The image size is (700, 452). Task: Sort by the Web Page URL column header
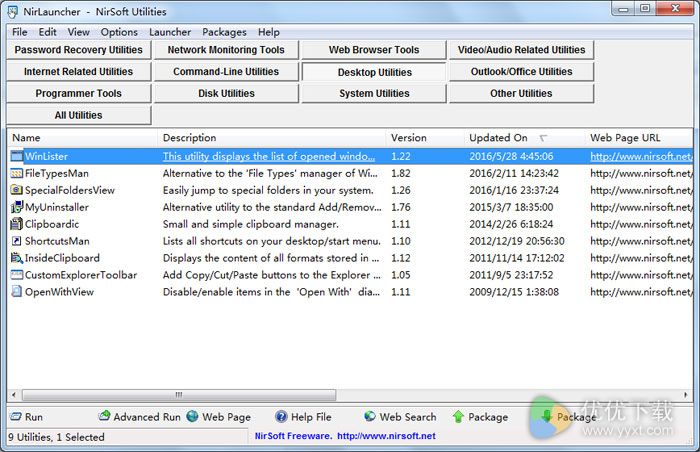[x=639, y=138]
